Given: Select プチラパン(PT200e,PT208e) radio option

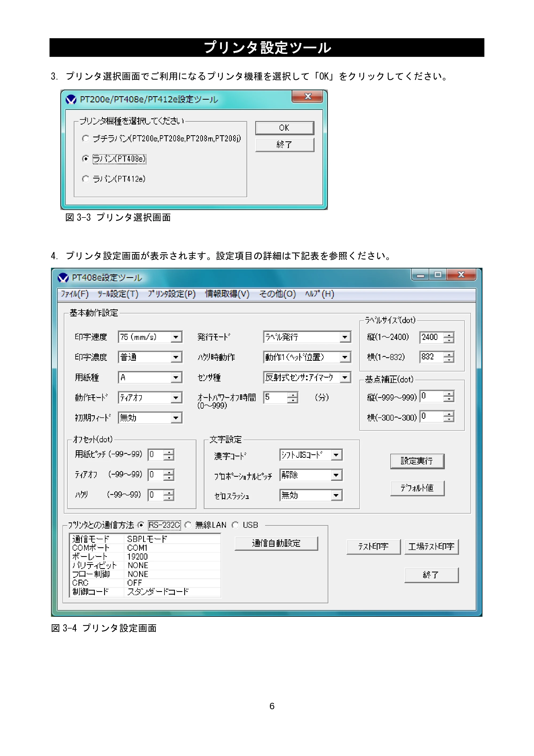Looking at the screenshot, I should [x=85, y=139].
